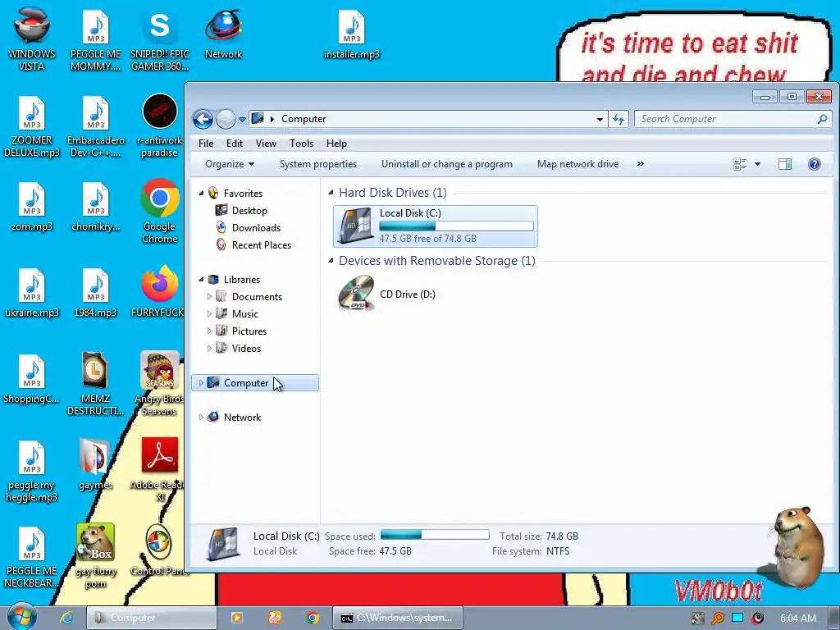Select the Pictures library
Viewport: 840px width, 630px height.
tap(249, 331)
